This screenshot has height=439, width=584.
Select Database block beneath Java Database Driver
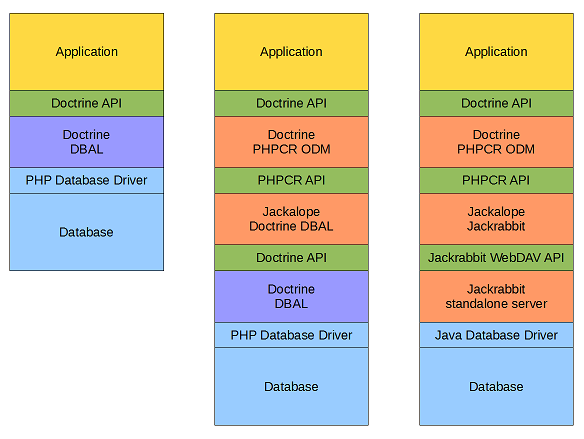[496, 386]
